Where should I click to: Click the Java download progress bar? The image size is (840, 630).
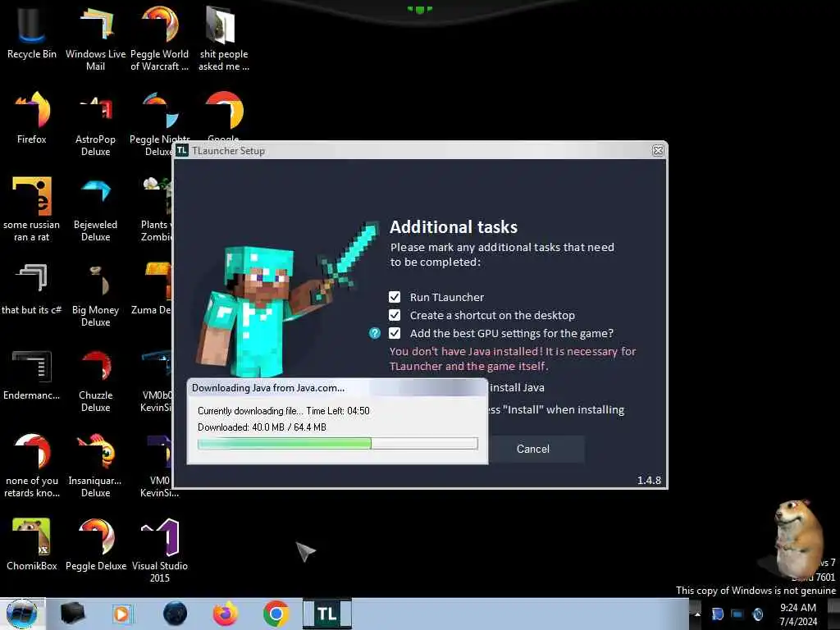(x=337, y=444)
